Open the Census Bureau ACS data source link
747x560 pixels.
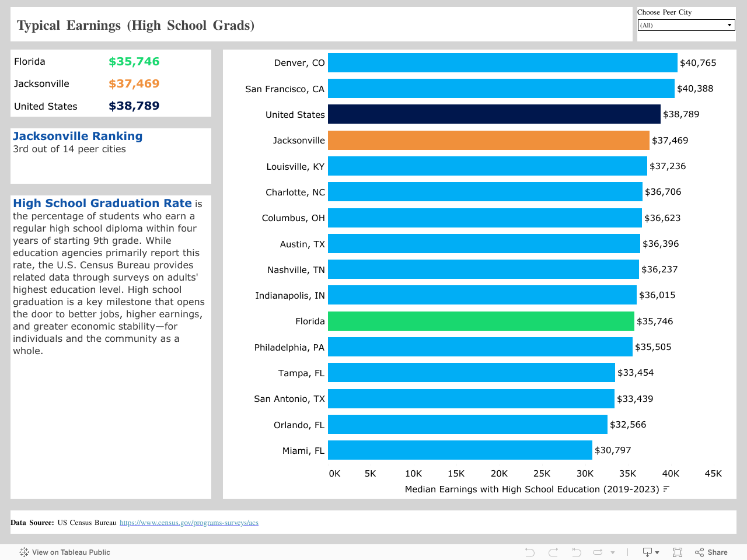[x=189, y=523]
